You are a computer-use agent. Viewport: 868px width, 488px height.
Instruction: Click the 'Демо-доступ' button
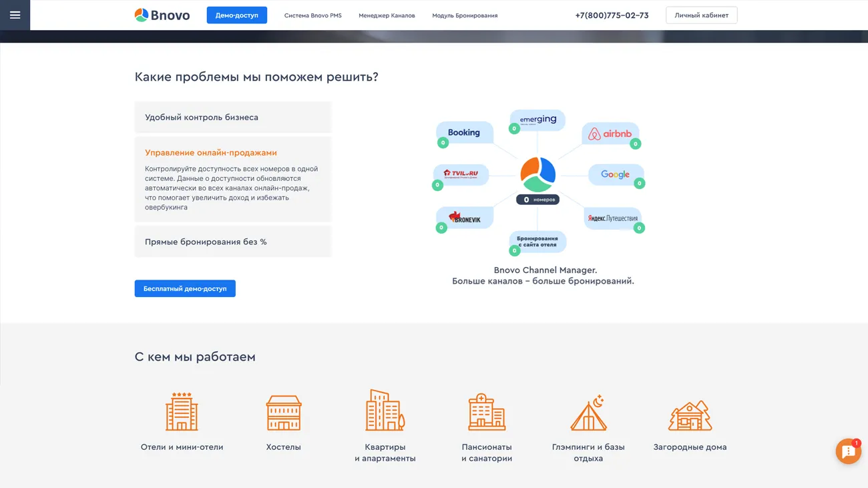(236, 15)
